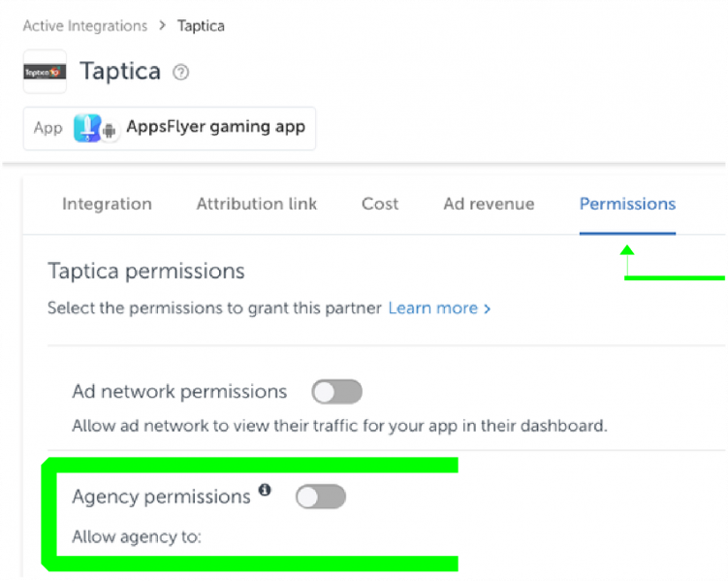Click the Active Integrations breadcrumb link
The height and width of the screenshot is (581, 728).
point(85,26)
